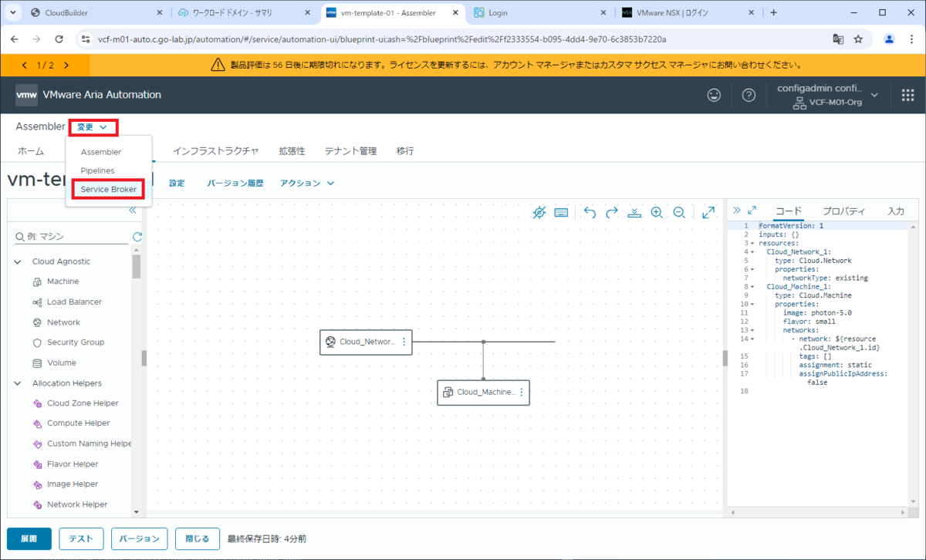Open the 拡張性 tab

click(292, 151)
